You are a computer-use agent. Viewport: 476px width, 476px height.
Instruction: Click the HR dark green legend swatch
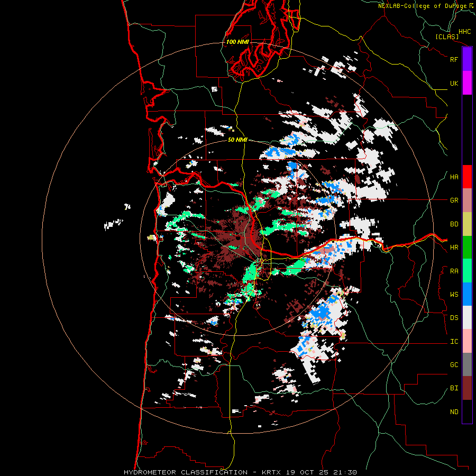467,248
